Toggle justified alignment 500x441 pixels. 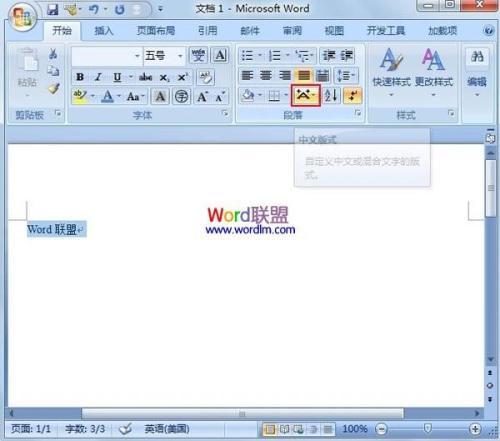pos(304,75)
